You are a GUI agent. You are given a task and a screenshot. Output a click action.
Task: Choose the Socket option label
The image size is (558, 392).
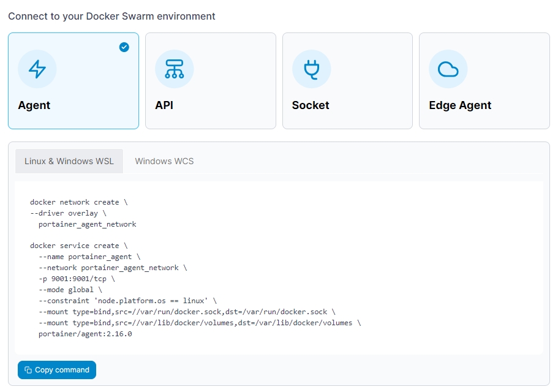pyautogui.click(x=311, y=105)
